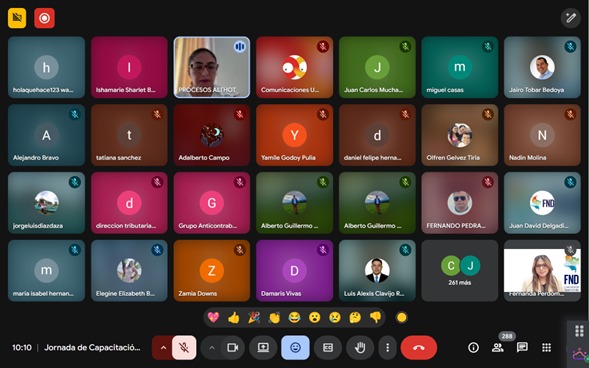This screenshot has height=368, width=589.
Task: Send the surprised face emoji reaction
Action: point(315,318)
